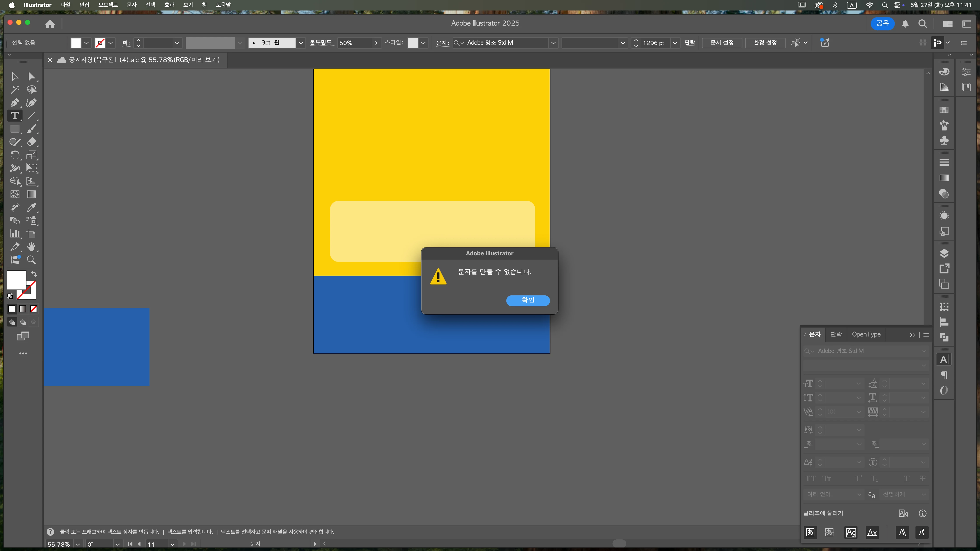
Task: Open the font family dropdown in control bar
Action: point(553,43)
